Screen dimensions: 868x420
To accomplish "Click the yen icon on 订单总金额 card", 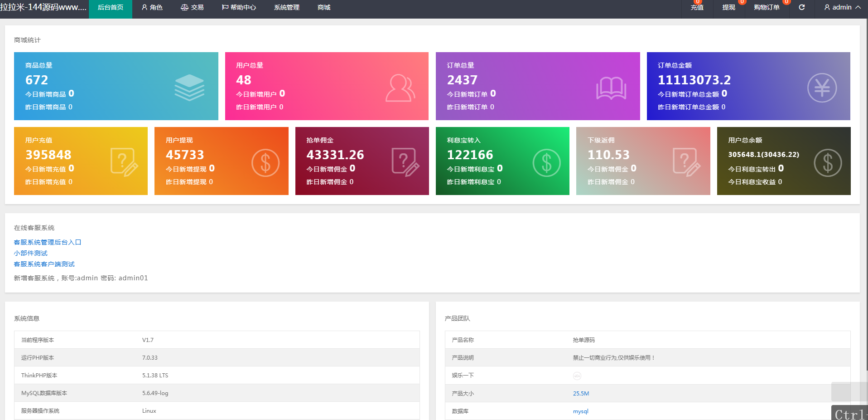I will click(821, 88).
